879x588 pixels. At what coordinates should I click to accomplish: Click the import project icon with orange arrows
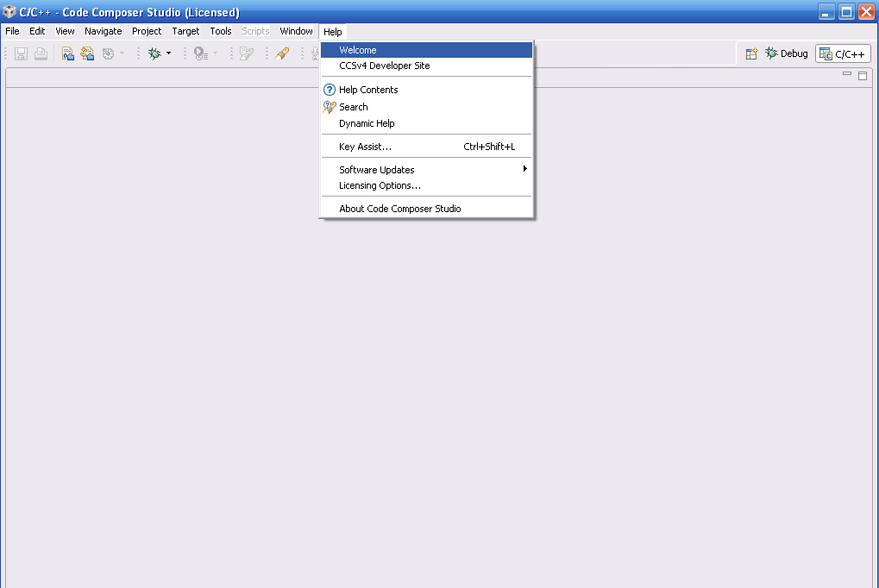tap(87, 53)
